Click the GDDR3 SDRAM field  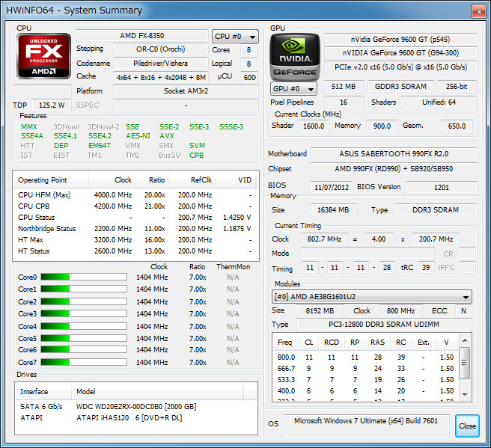400,87
